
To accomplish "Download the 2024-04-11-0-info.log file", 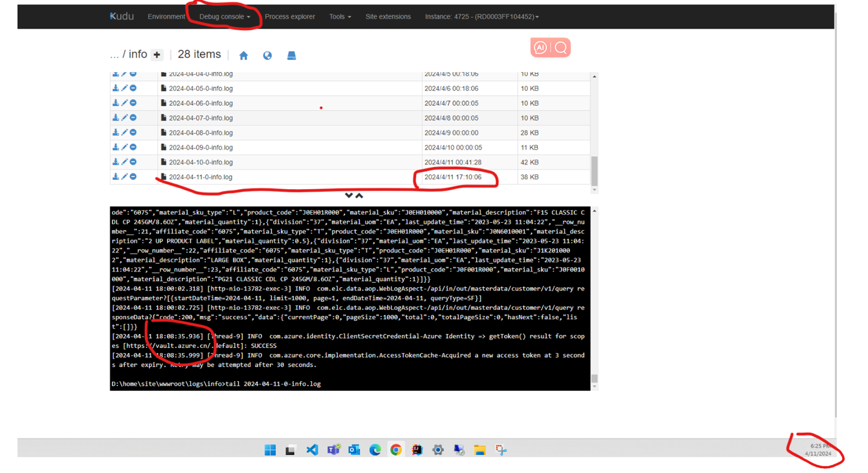I will click(x=116, y=176).
